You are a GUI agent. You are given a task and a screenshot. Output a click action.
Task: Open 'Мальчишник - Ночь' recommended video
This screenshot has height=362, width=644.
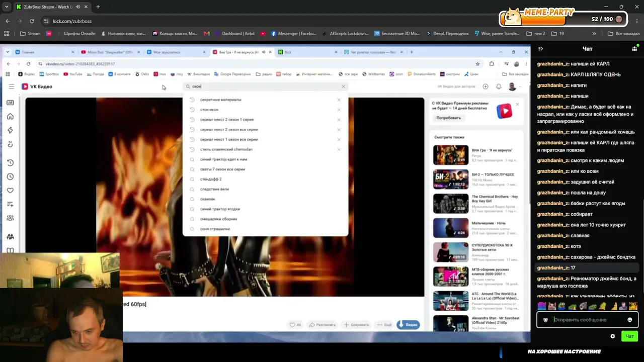451,228
